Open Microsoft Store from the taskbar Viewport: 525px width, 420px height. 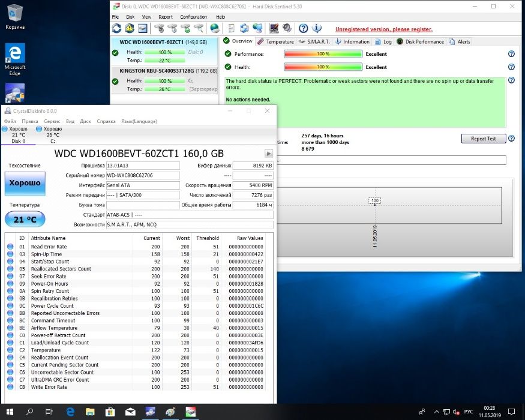110,412
